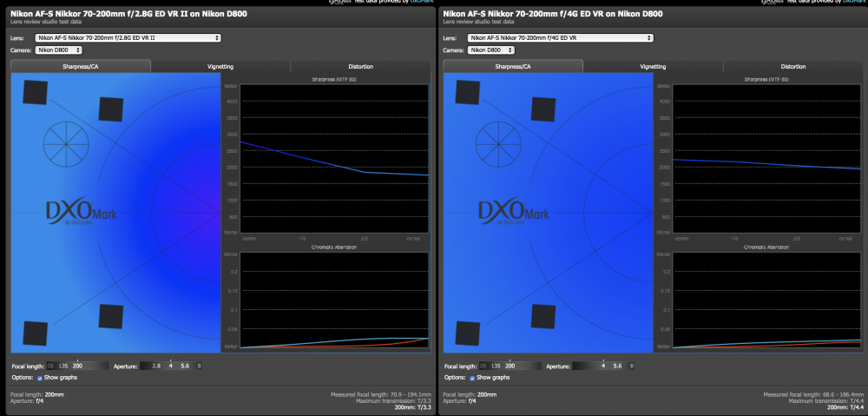Set aperture to 4 in right panel
This screenshot has width=868, height=416.
point(603,366)
